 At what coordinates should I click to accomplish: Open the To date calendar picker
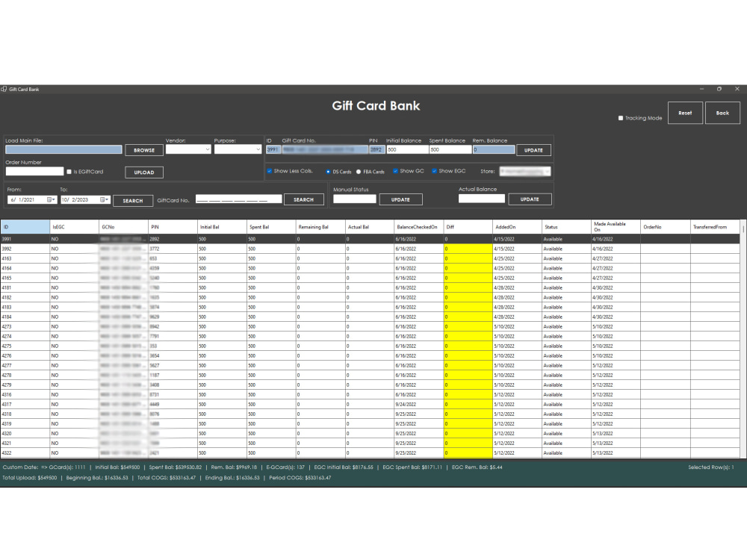(102, 200)
